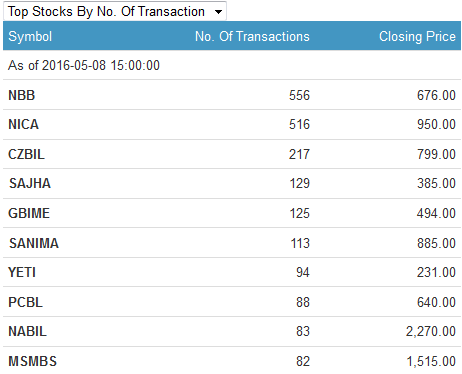Click the No. Of Transactions column header

(x=252, y=36)
